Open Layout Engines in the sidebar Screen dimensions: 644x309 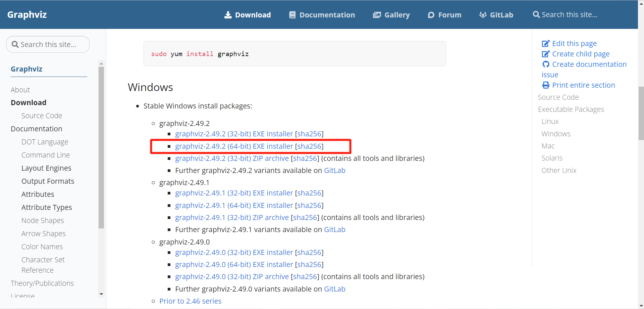coord(46,168)
